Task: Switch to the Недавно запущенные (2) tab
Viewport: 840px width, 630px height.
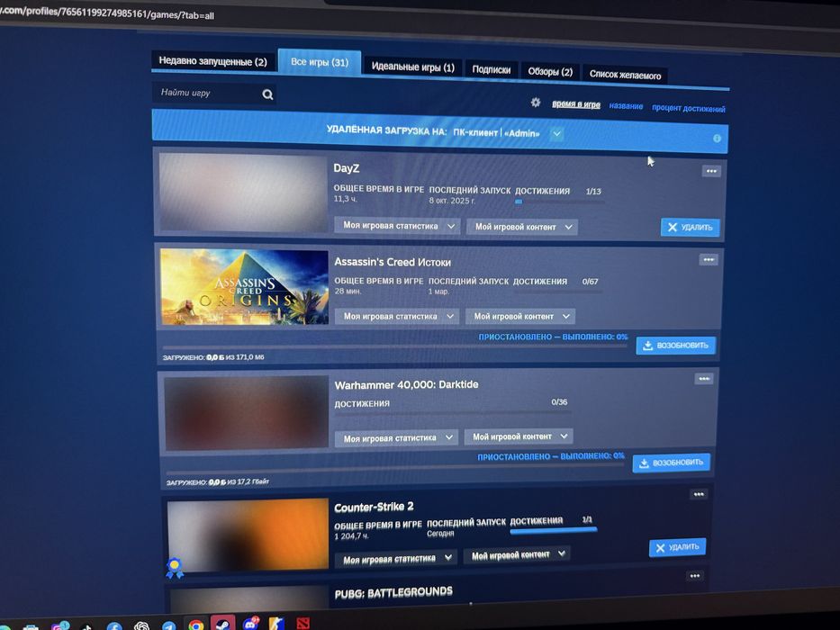Action: (x=212, y=61)
